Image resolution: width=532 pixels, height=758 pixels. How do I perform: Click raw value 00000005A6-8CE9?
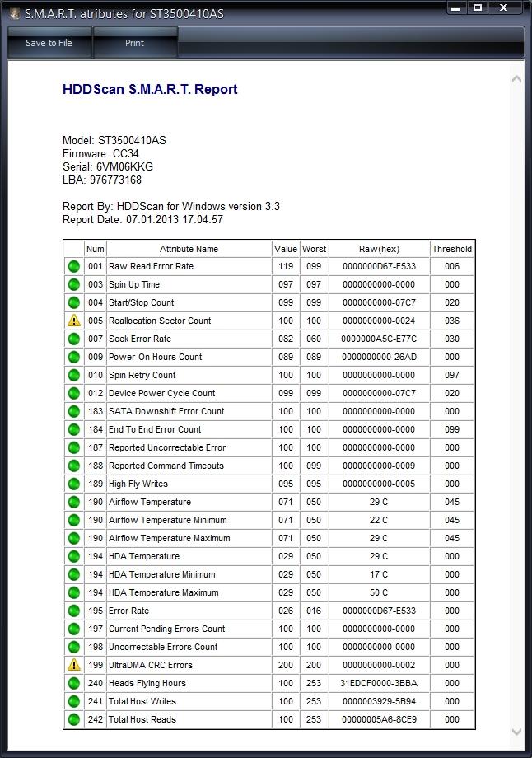click(x=379, y=719)
